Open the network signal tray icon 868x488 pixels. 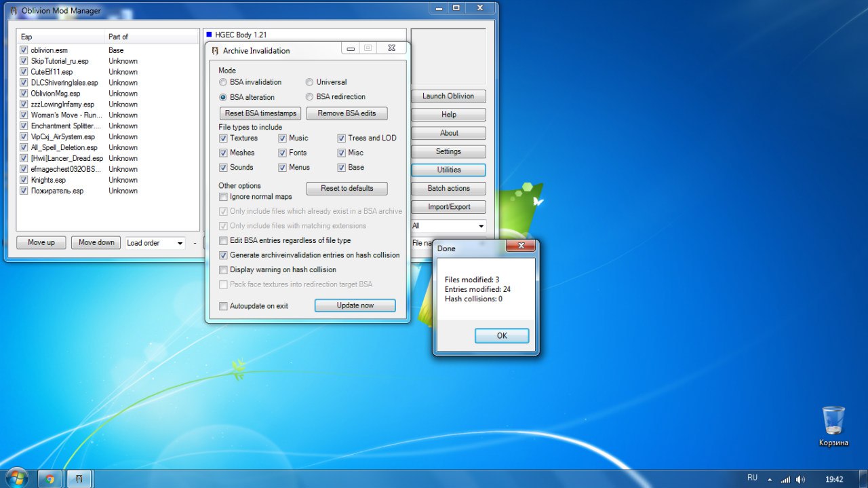pos(786,479)
